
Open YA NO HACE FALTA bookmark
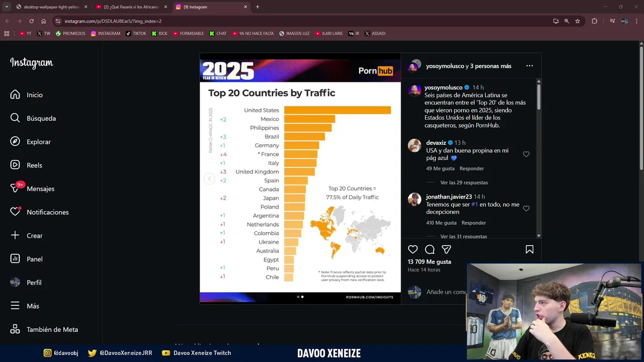pos(253,34)
